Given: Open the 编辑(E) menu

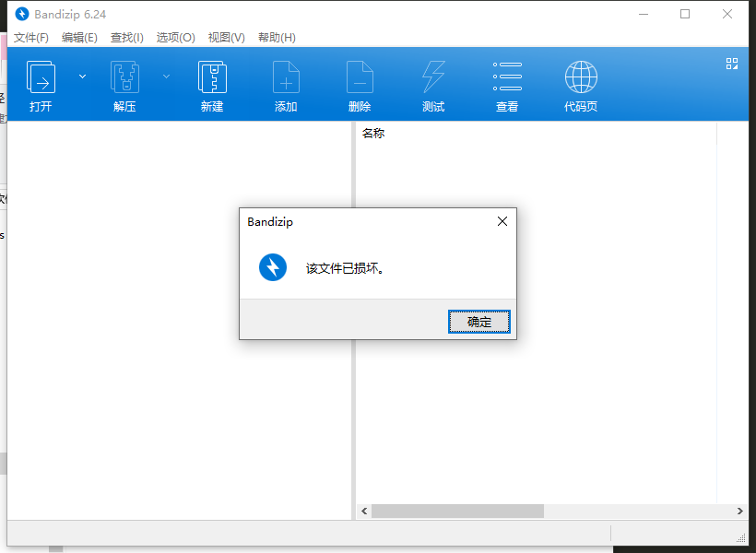Looking at the screenshot, I should pyautogui.click(x=79, y=38).
